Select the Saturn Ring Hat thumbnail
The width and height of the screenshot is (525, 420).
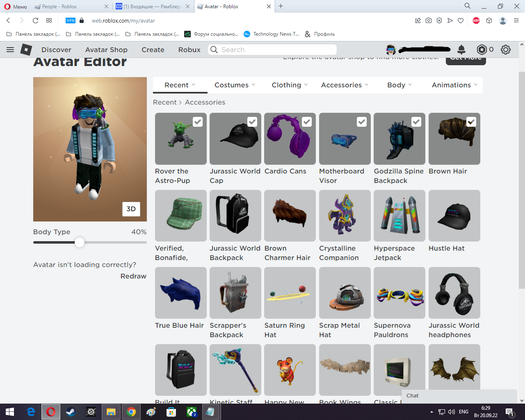[290, 292]
